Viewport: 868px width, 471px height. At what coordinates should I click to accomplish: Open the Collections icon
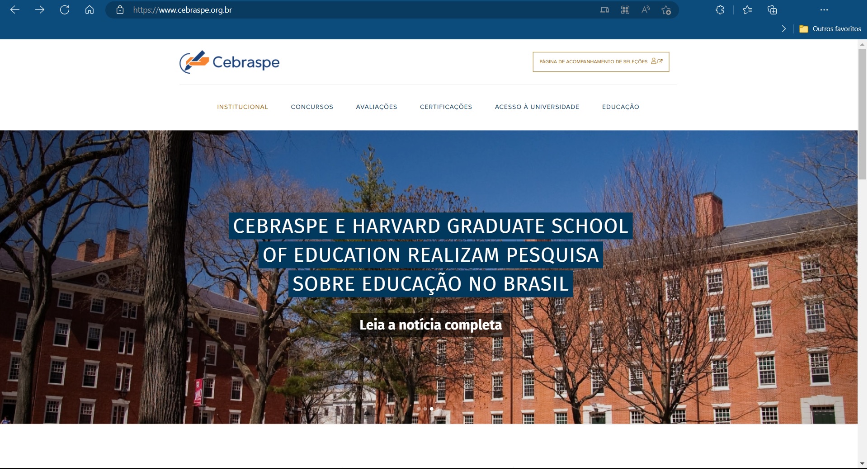click(772, 10)
